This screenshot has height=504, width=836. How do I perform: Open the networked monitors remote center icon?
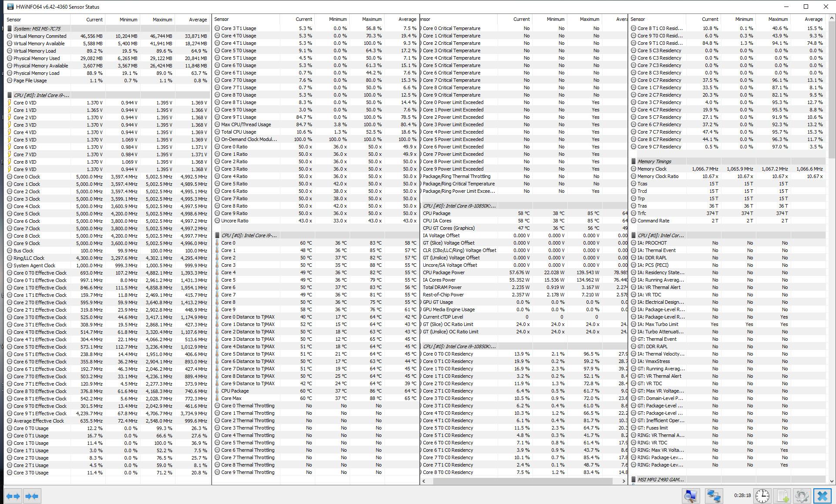coord(713,496)
